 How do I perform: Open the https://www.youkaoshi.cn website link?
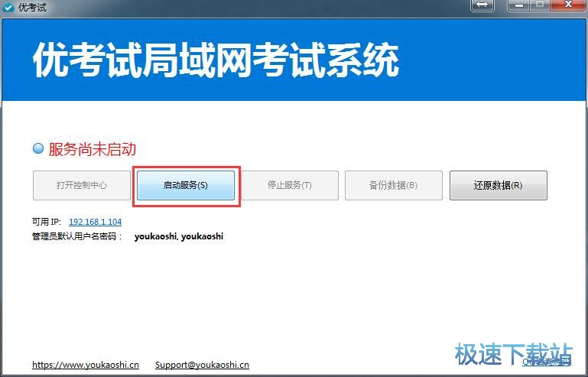click(x=86, y=365)
